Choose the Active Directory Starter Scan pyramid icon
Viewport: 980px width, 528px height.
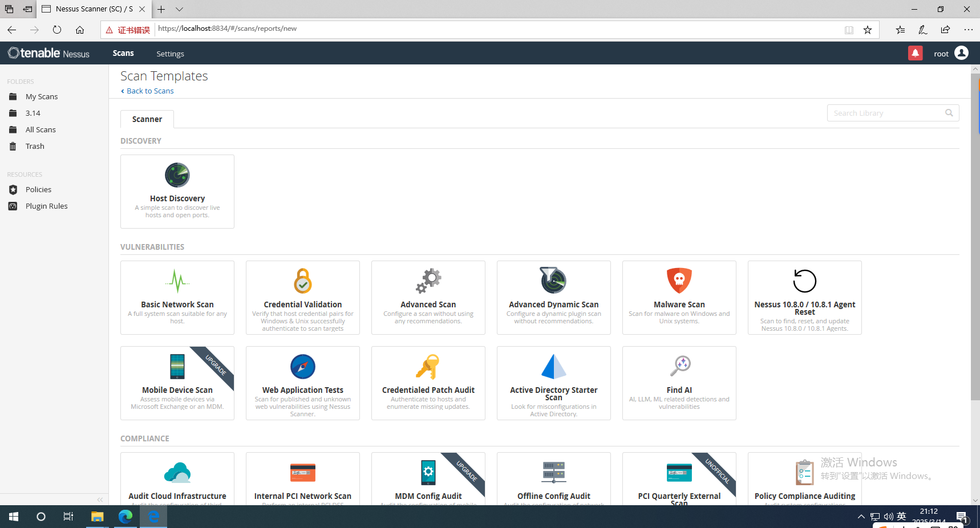coord(554,367)
